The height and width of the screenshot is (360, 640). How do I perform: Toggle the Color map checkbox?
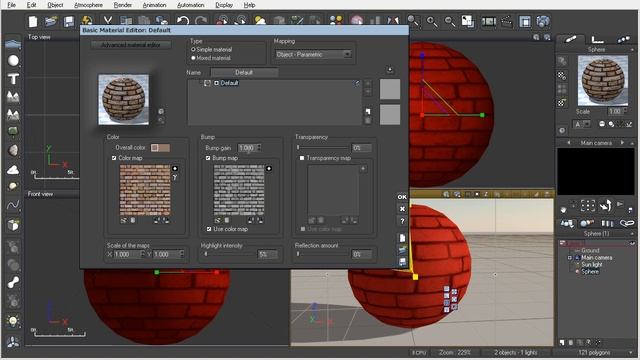coord(114,158)
